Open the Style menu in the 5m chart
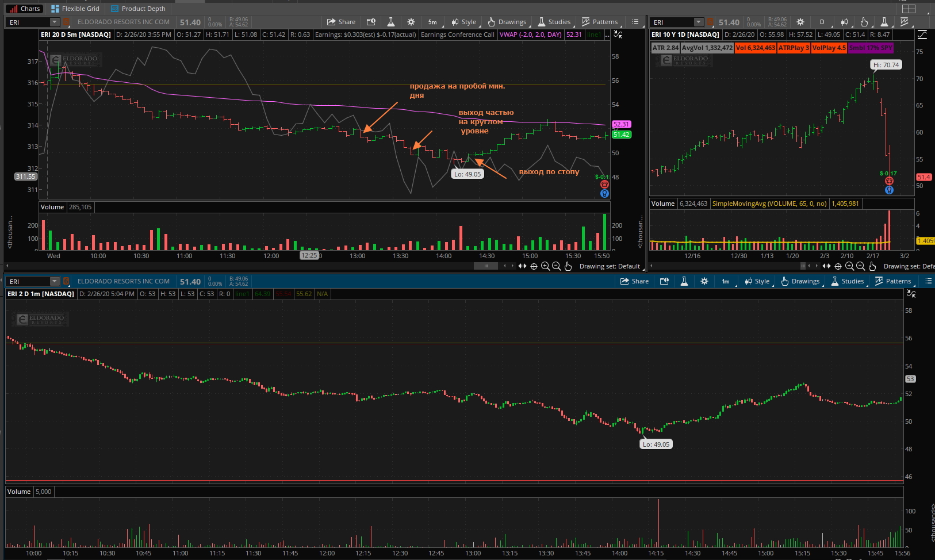 coord(465,22)
